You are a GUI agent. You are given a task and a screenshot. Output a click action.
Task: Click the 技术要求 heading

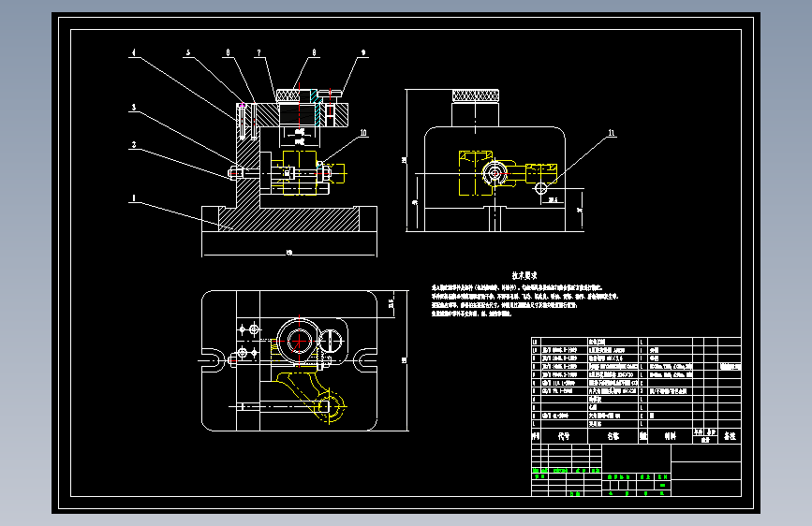524,275
